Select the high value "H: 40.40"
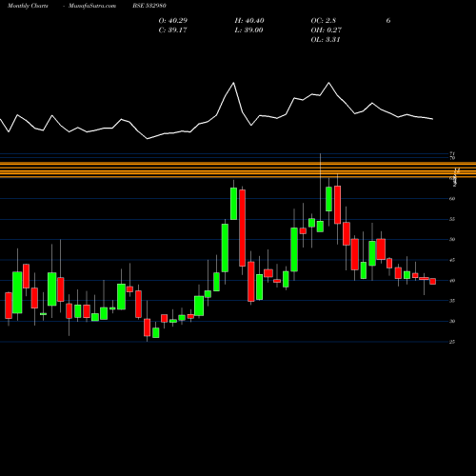This screenshot has width=476, height=476. tap(249, 21)
